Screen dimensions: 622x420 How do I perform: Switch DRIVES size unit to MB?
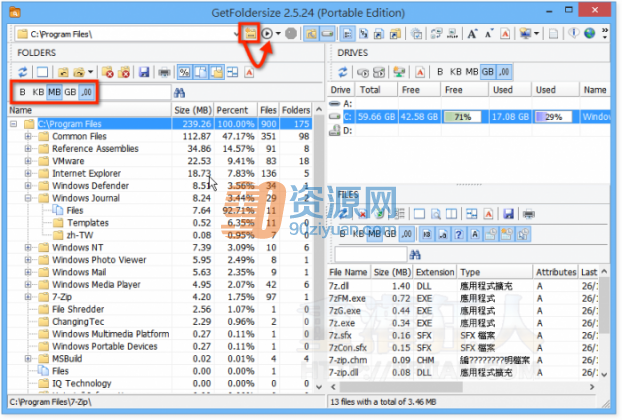472,72
